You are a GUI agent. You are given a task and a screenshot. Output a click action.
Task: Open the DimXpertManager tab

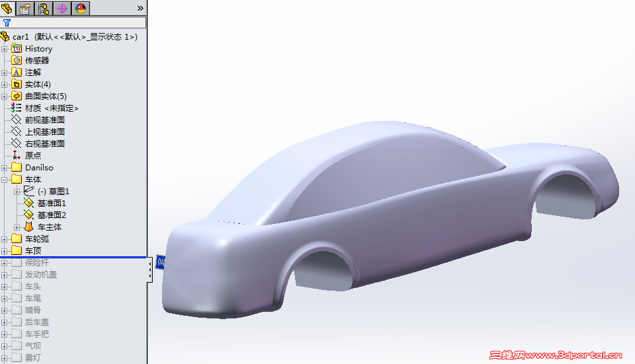(62, 8)
